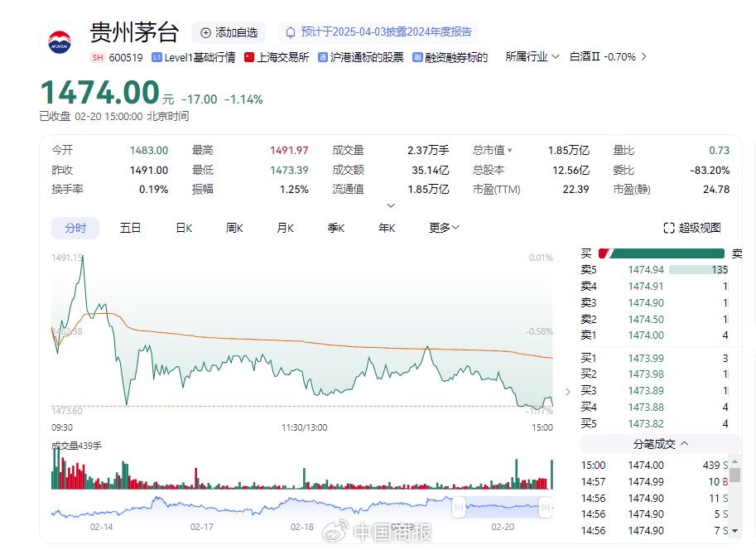Click the 沪港通标的股票 tag

[x=361, y=57]
